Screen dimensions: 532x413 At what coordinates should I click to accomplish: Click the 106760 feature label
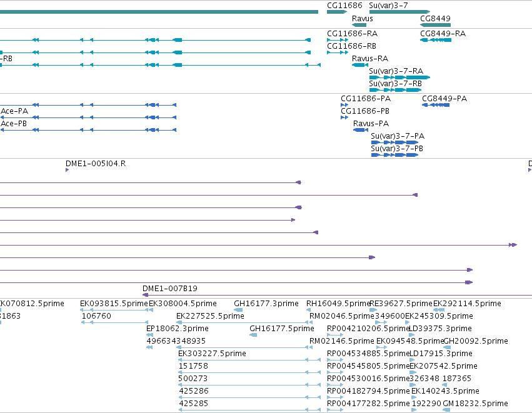pos(96,316)
